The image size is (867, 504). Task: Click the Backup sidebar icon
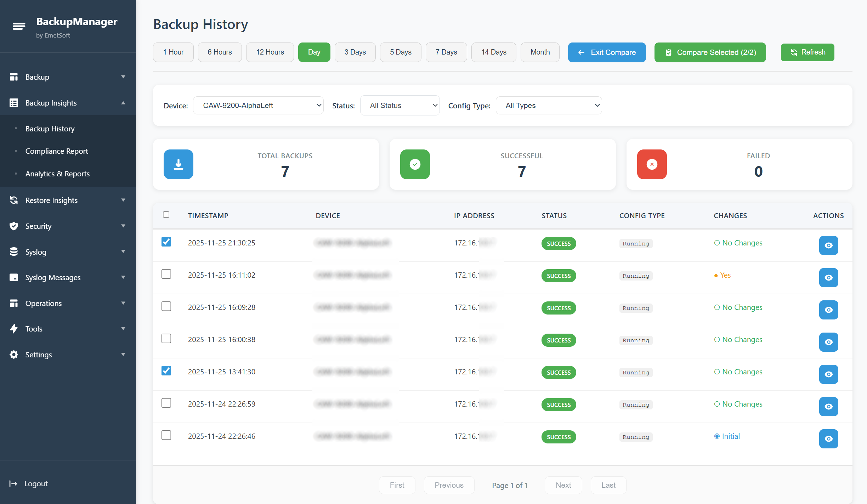click(14, 77)
